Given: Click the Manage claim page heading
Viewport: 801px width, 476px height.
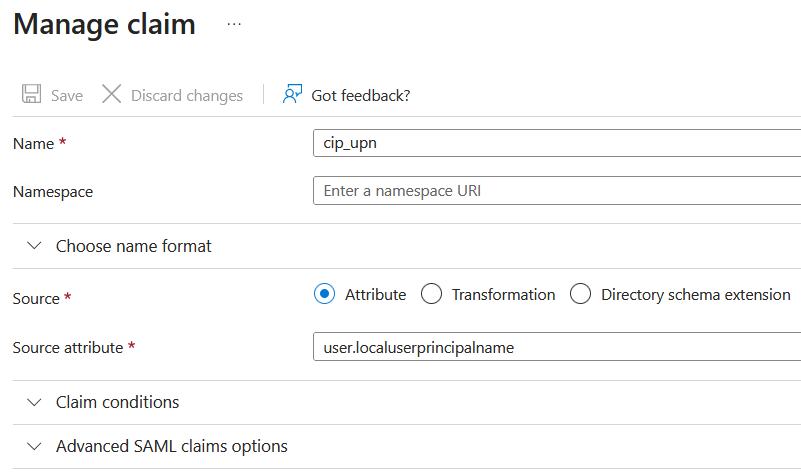Looking at the screenshot, I should click(x=104, y=24).
